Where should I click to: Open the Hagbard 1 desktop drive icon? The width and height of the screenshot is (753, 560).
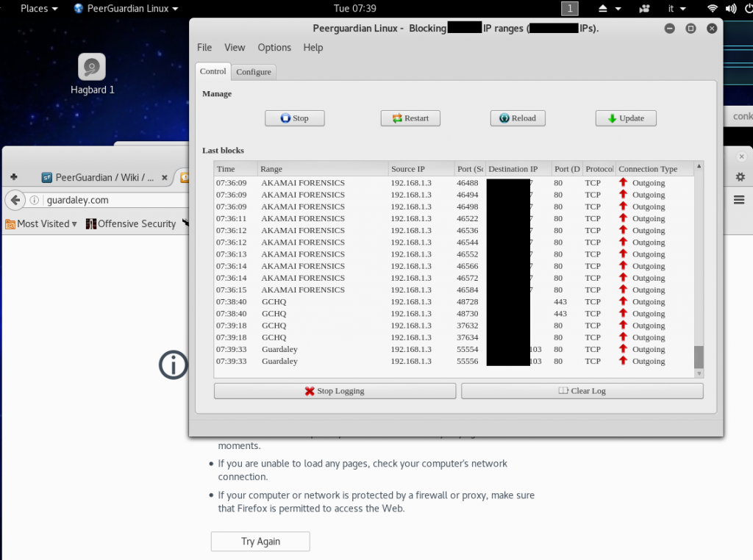coord(92,74)
